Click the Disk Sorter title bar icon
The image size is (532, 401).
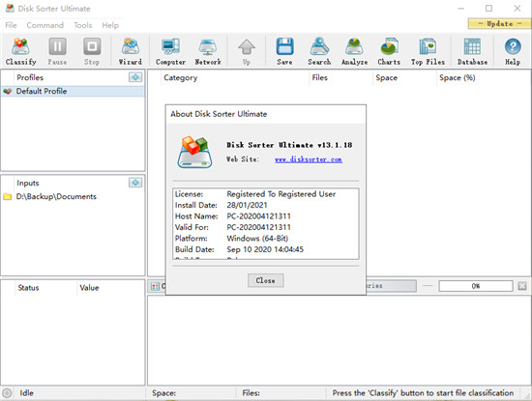coord(10,9)
